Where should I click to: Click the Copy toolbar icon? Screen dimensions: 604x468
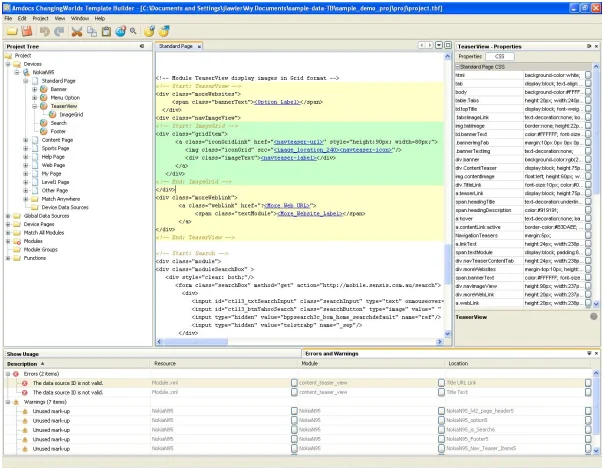click(x=92, y=31)
